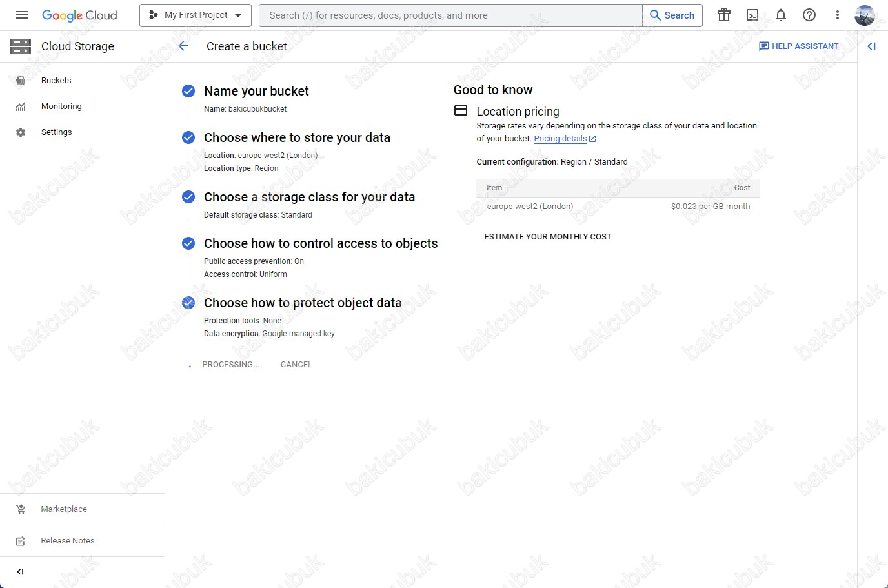Viewport: 888px width, 588px height.
Task: Click the Good to know heading
Action: (x=493, y=90)
